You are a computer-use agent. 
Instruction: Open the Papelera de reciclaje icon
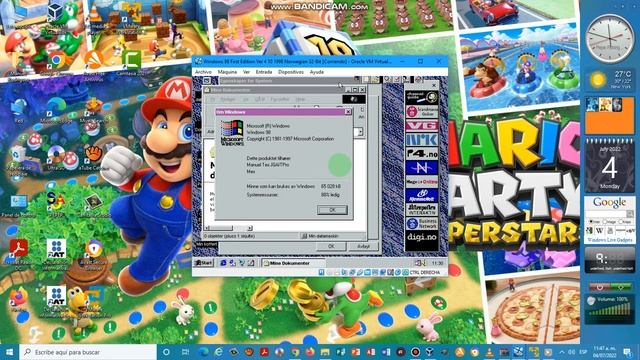18,160
